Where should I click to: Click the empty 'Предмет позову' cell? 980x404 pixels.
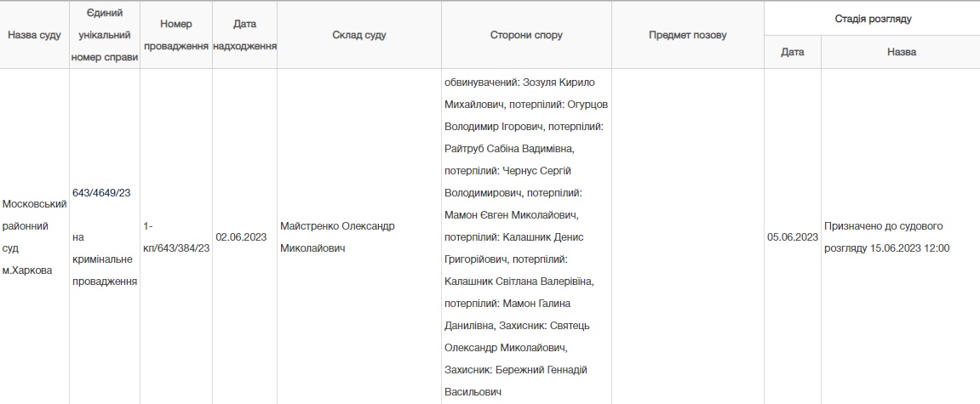[687, 237]
